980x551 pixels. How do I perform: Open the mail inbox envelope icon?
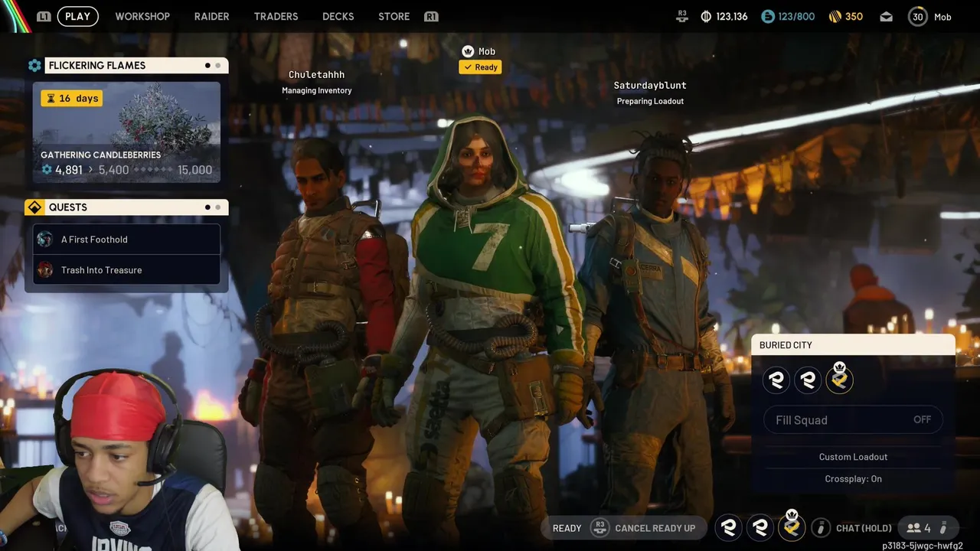tap(886, 16)
